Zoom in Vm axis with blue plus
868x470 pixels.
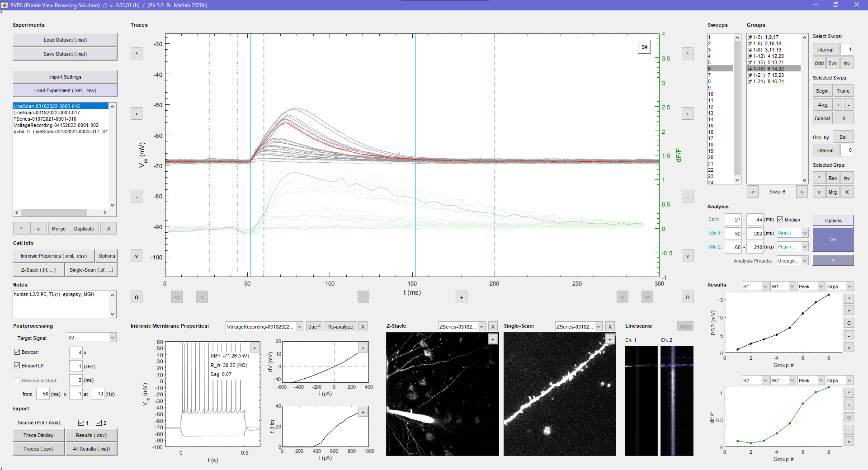point(137,114)
